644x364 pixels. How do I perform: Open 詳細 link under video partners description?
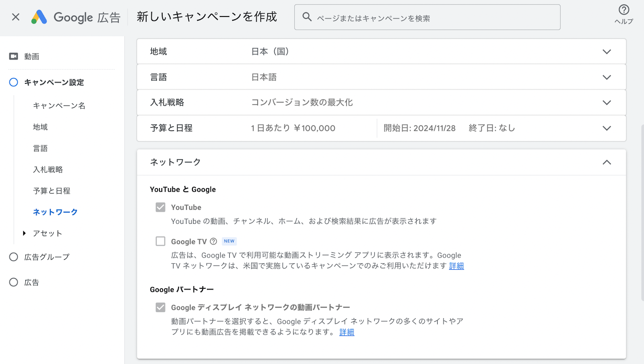click(347, 332)
